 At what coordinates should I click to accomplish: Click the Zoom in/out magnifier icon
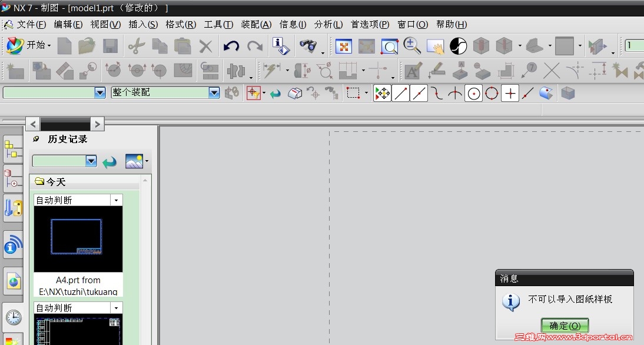[x=412, y=45]
